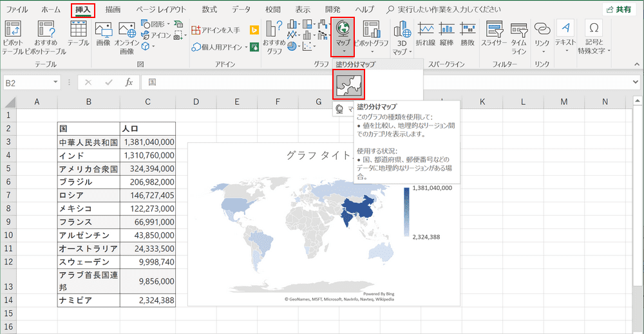
Task: Select the Filled Map (塗り分けマップ) thumbnail
Action: [x=348, y=84]
